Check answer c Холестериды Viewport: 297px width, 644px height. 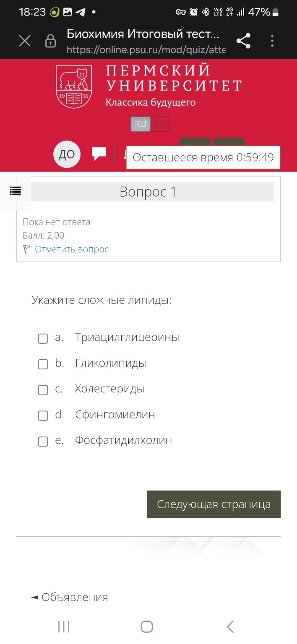tap(43, 390)
